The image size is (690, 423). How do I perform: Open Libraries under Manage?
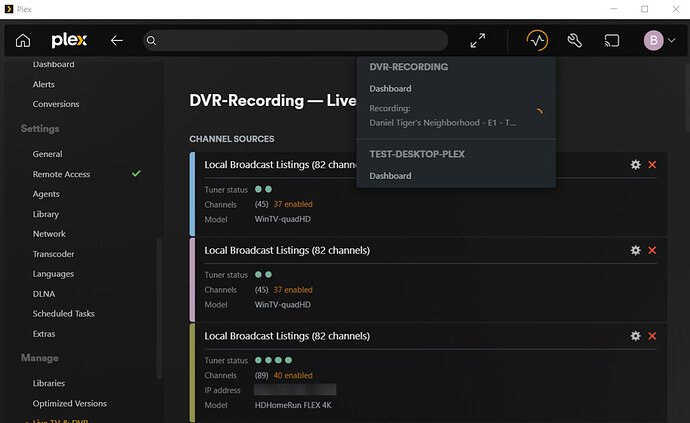tap(49, 383)
